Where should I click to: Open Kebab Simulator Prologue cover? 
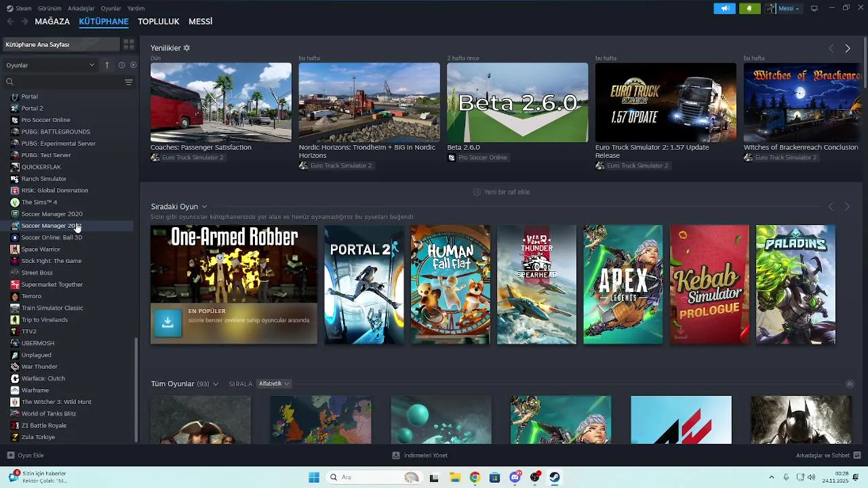coord(709,285)
